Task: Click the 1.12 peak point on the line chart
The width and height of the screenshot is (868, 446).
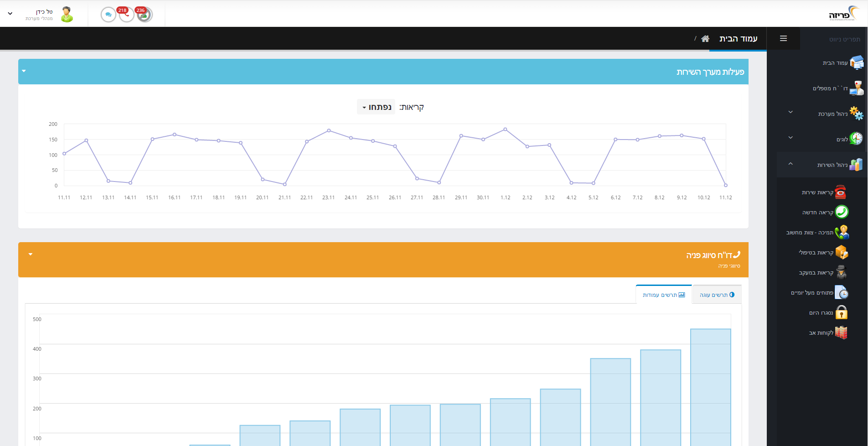Action: 505,130
